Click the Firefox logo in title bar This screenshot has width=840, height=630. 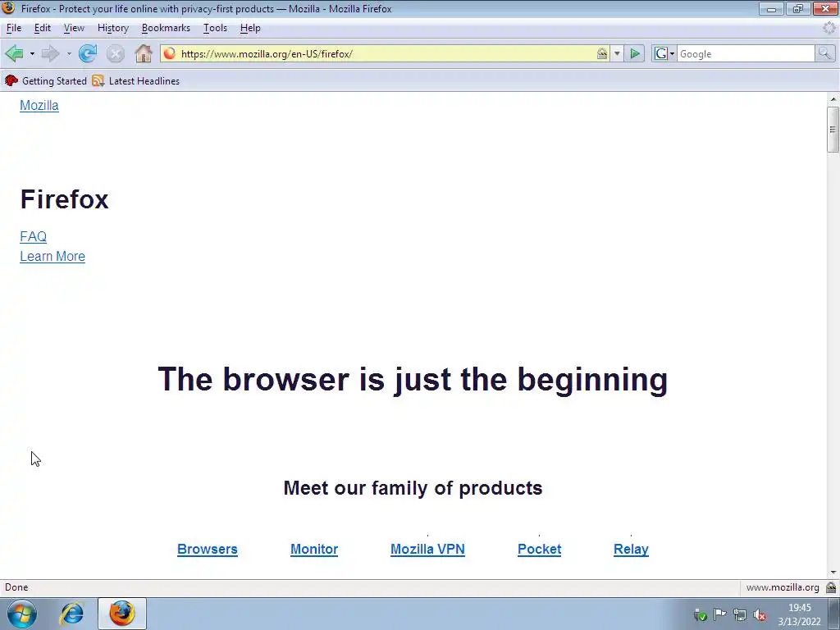(8, 7)
